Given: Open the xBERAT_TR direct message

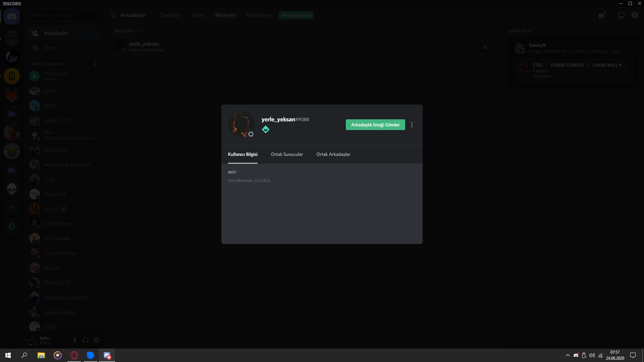Looking at the screenshot, I should pos(64,121).
